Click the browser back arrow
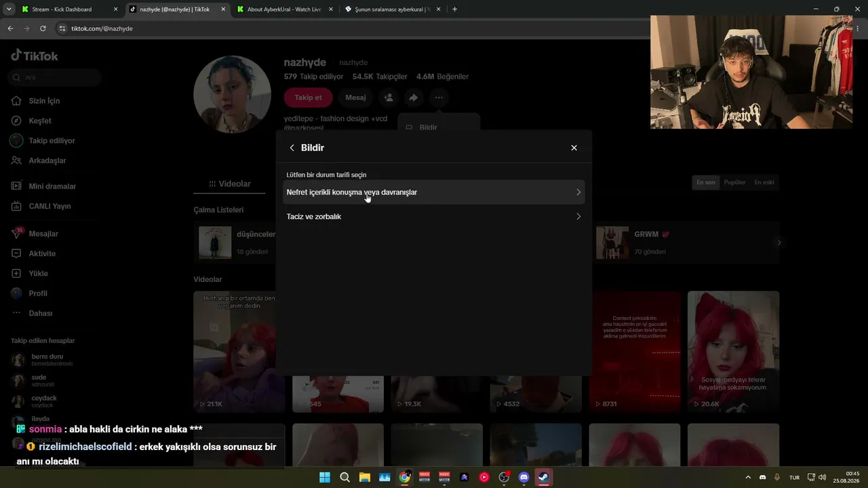 (10, 28)
